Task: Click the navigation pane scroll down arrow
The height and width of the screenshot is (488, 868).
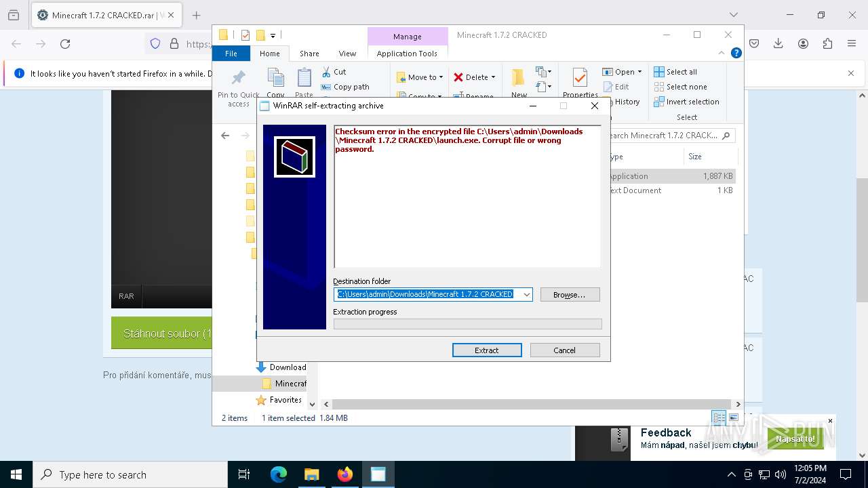Action: 313,404
